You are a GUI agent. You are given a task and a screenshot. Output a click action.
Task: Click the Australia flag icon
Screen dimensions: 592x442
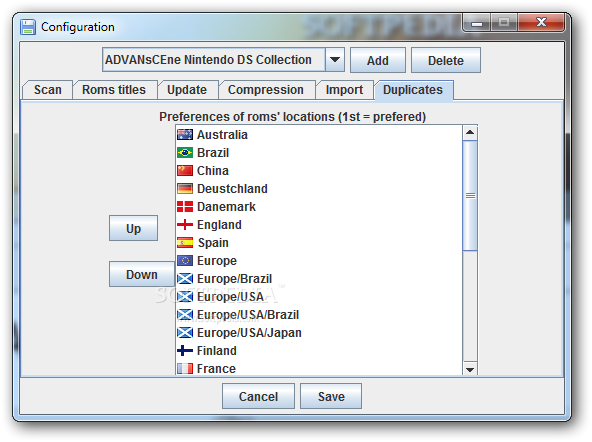(185, 135)
